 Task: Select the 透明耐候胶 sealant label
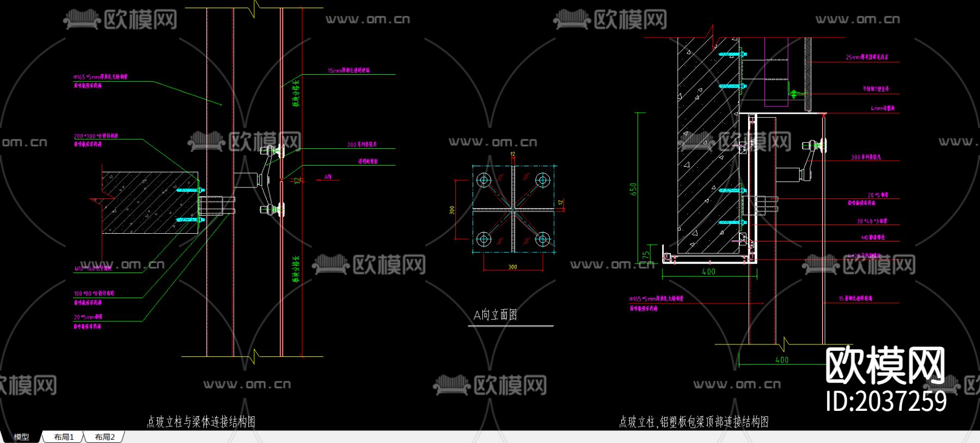pyautogui.click(x=367, y=161)
